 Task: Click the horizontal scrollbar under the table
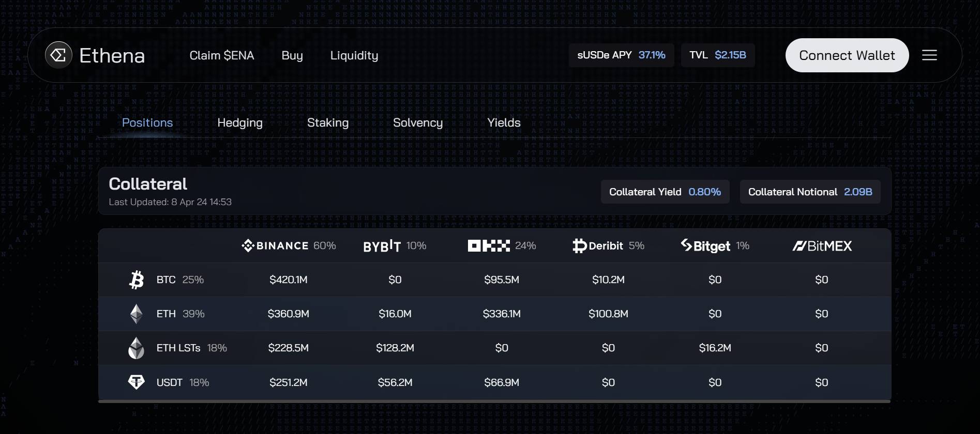pyautogui.click(x=494, y=401)
